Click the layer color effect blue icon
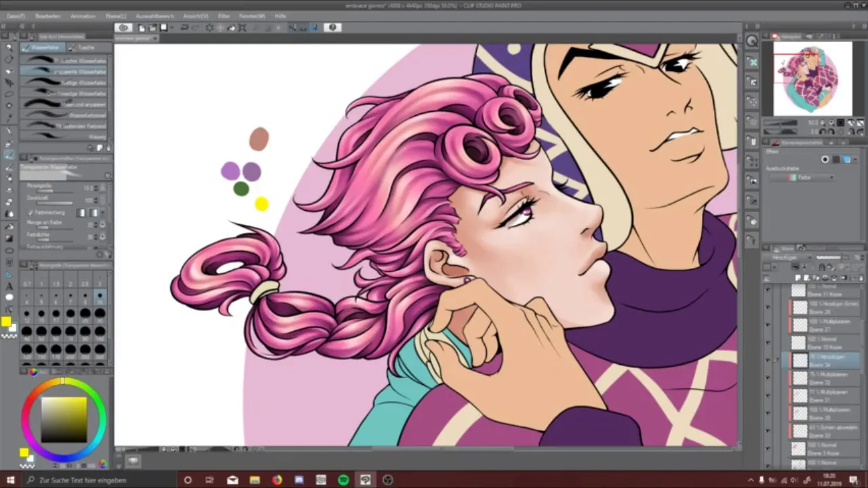868x488 pixels. 847,159
